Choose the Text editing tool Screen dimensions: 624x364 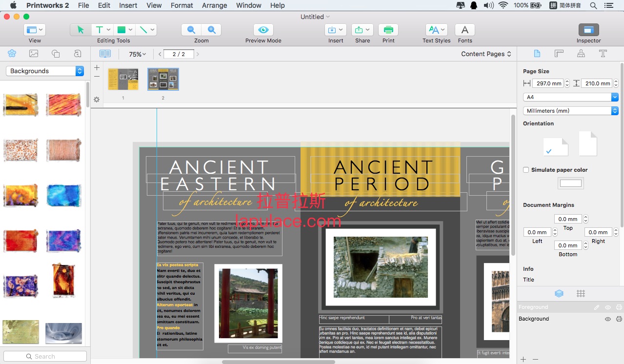pyautogui.click(x=102, y=30)
